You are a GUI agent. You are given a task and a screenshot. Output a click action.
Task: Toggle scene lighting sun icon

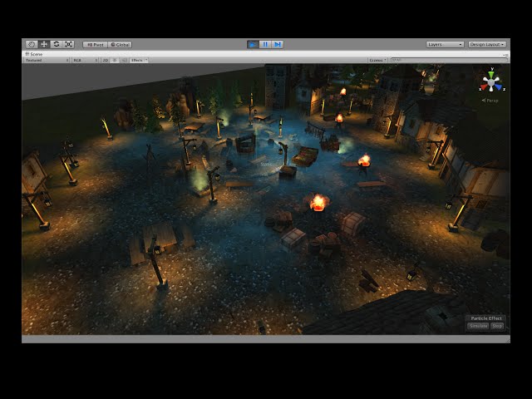click(x=115, y=60)
